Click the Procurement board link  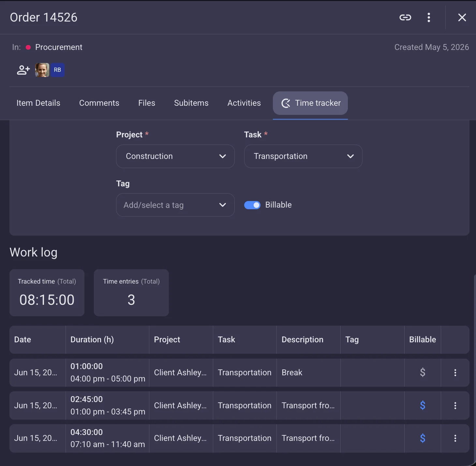coord(59,47)
